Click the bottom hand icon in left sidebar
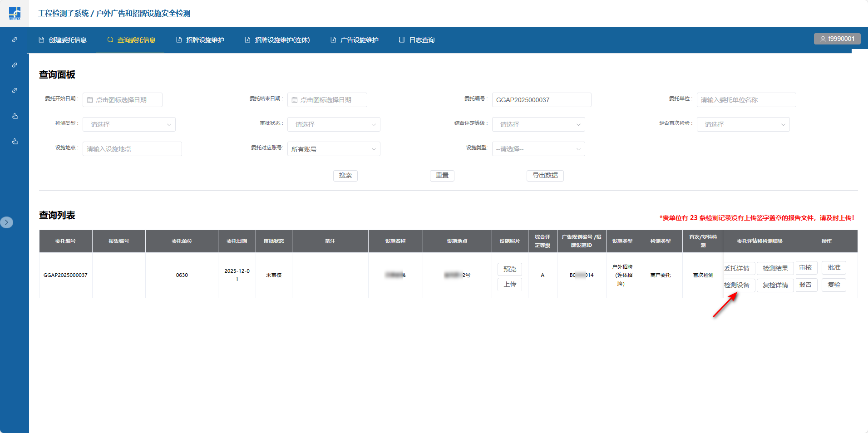Screen dimensions: 868x433 15,142
